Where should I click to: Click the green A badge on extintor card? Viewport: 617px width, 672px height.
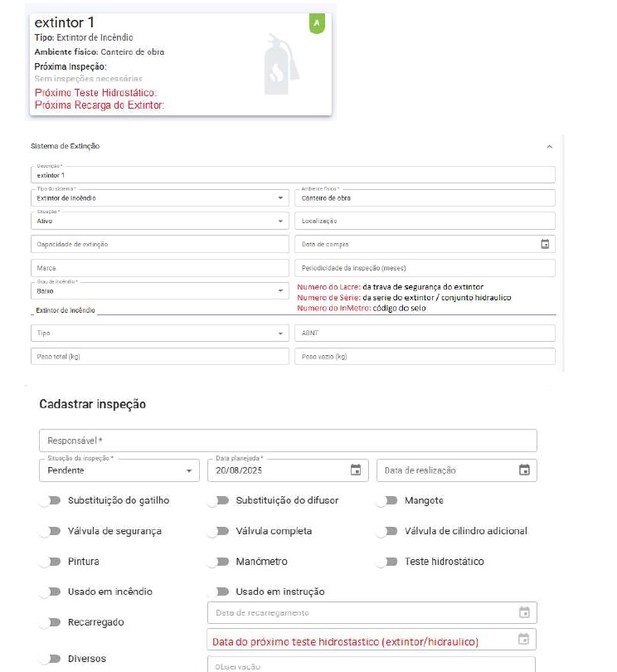pyautogui.click(x=317, y=23)
